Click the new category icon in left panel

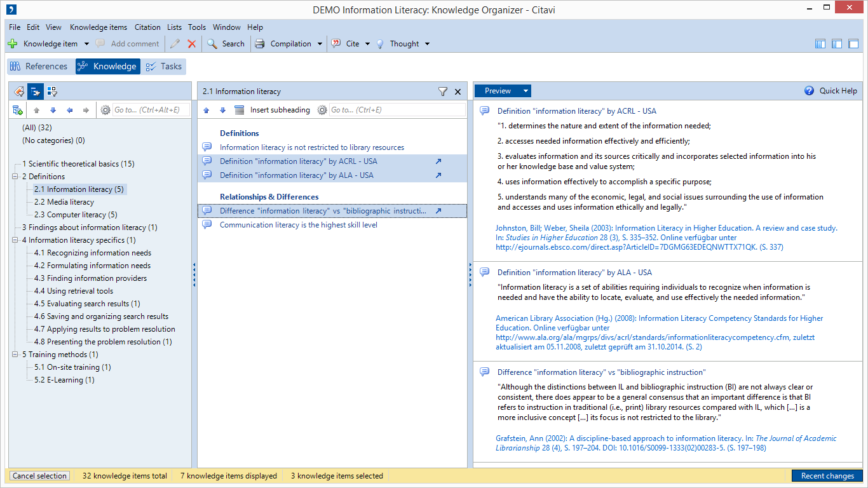point(18,110)
